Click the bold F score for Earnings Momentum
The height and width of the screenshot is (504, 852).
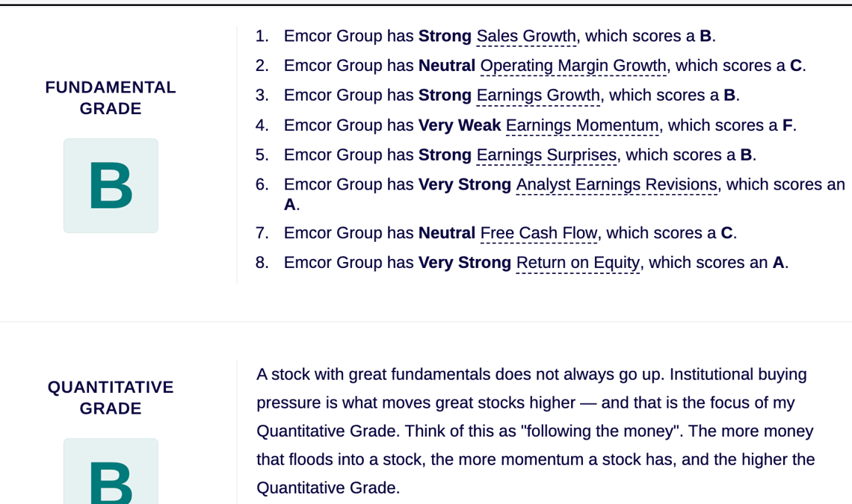[787, 125]
